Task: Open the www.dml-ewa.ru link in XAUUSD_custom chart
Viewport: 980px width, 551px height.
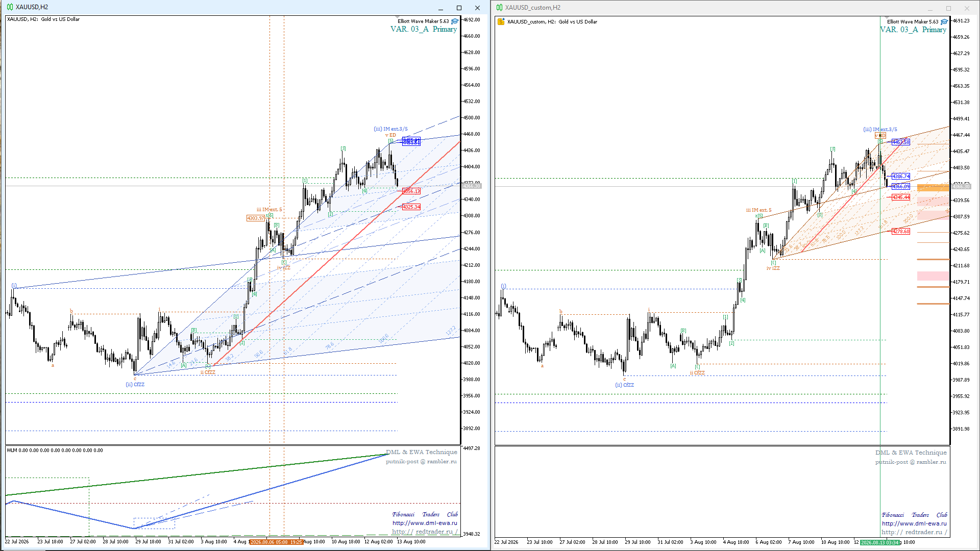Action: pyautogui.click(x=914, y=523)
